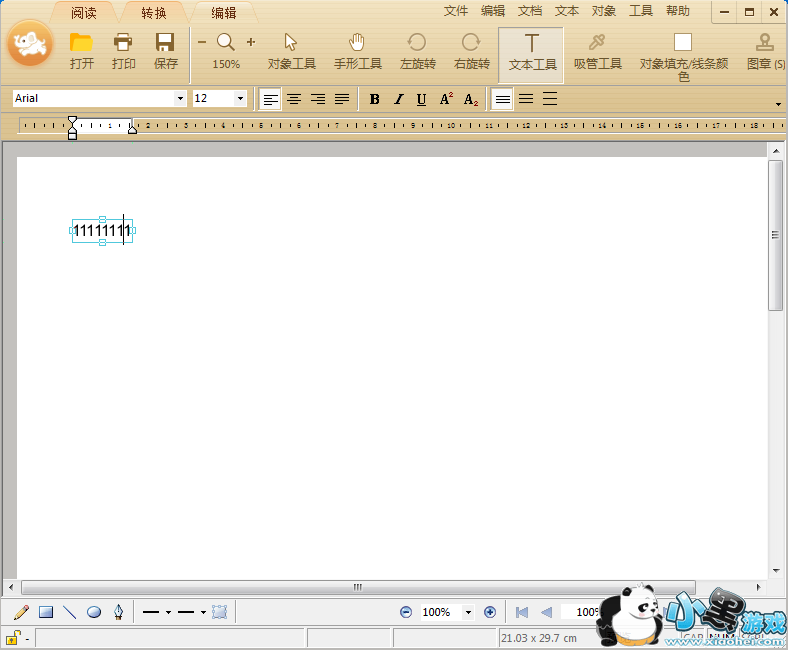Switch to the 阅读 tab
Viewport: 788px width, 650px height.
click(x=84, y=13)
